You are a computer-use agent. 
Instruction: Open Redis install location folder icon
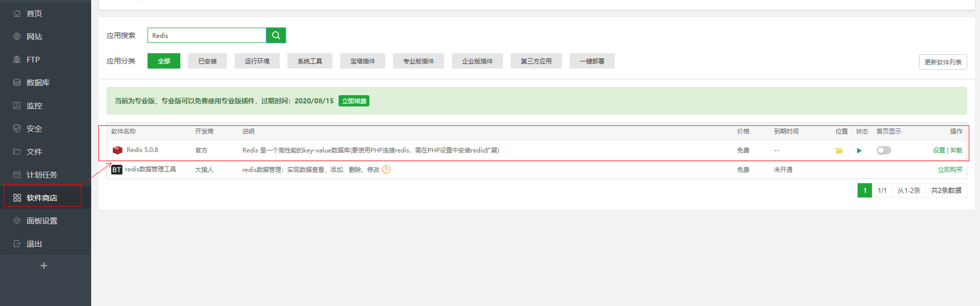pyautogui.click(x=839, y=150)
